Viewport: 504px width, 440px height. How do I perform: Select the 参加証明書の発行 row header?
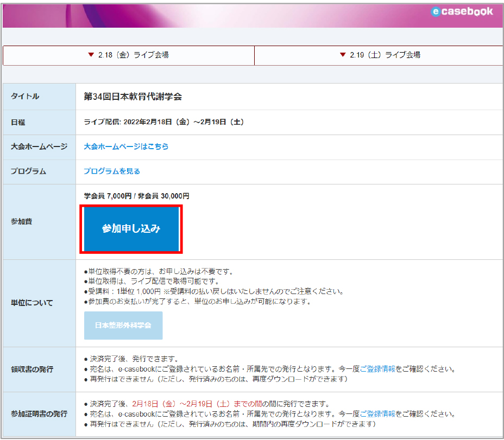(x=39, y=414)
